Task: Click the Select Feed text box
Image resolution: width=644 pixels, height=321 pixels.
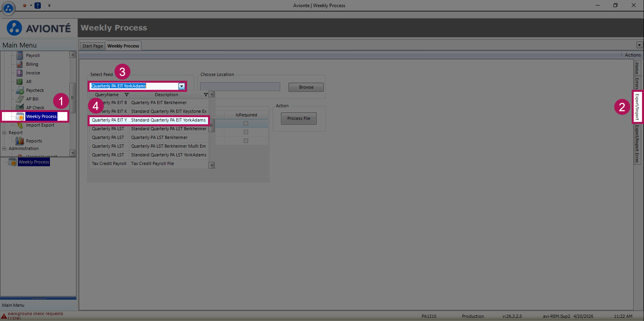Action: (134, 86)
